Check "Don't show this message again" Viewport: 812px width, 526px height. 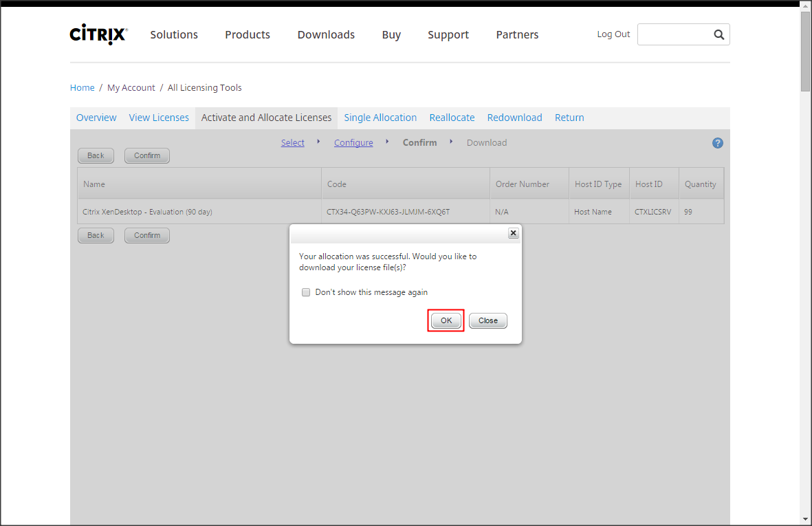click(x=306, y=292)
